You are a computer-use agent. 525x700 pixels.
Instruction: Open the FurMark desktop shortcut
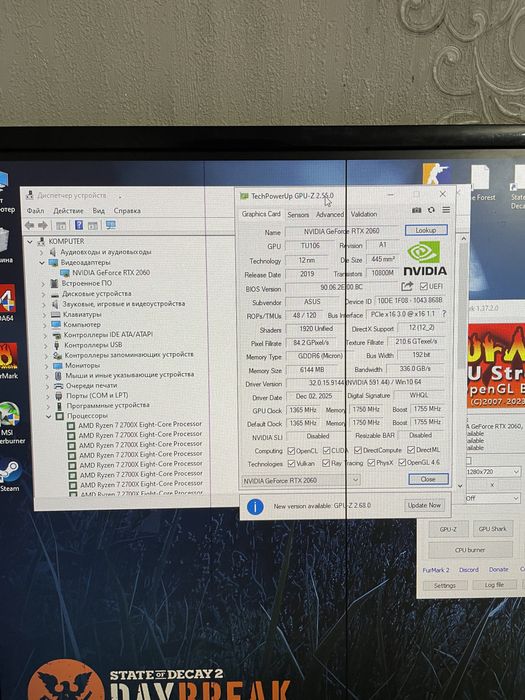(8, 361)
